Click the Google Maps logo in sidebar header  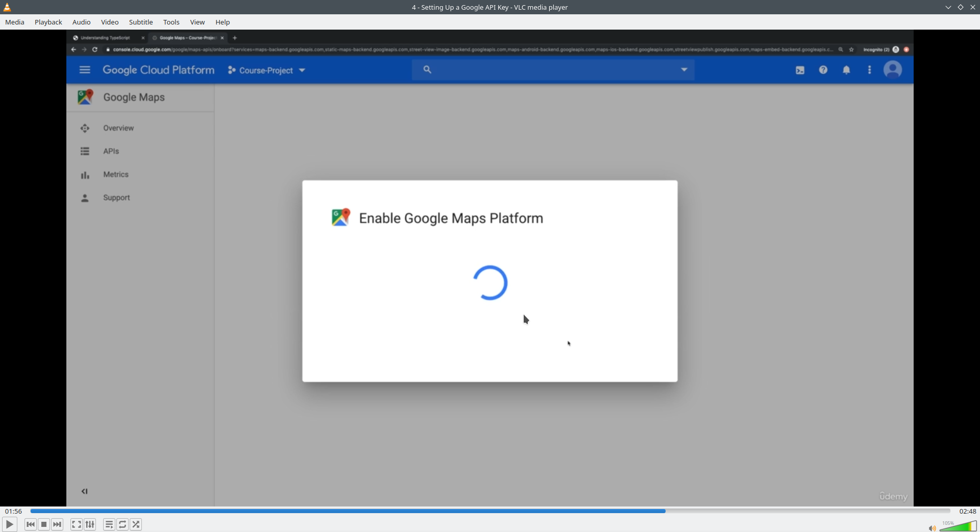[x=85, y=97]
